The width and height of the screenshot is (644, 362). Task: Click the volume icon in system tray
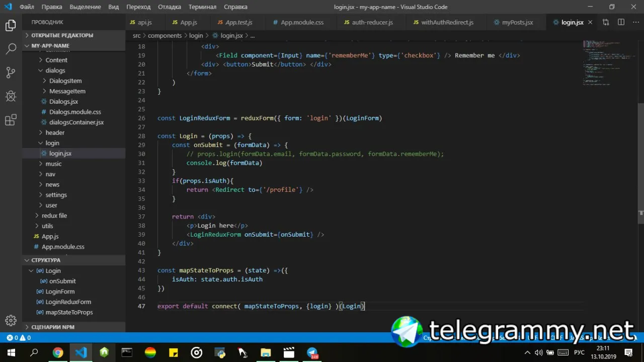(x=539, y=352)
